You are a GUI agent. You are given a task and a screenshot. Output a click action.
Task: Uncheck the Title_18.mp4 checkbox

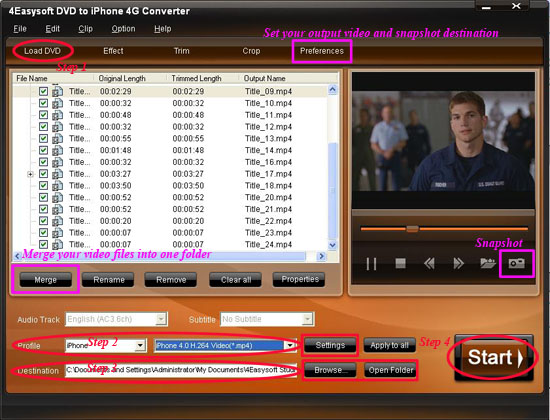[x=43, y=186]
